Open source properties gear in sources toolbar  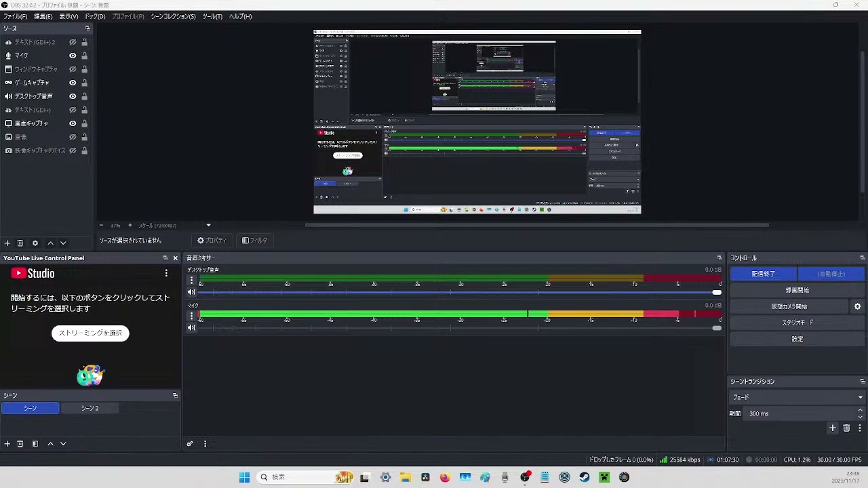[35, 243]
